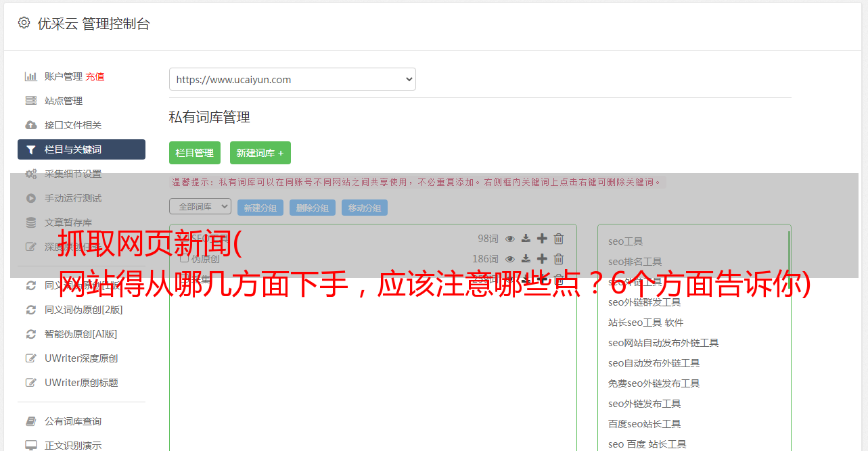Open 手动运行测试 in the sidebar
868x451 pixels.
[73, 198]
